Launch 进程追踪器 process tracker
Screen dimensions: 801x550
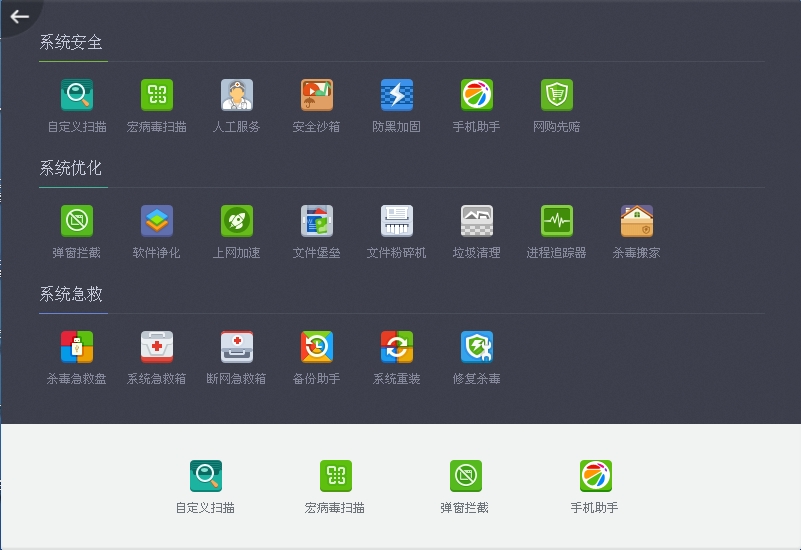(557, 222)
